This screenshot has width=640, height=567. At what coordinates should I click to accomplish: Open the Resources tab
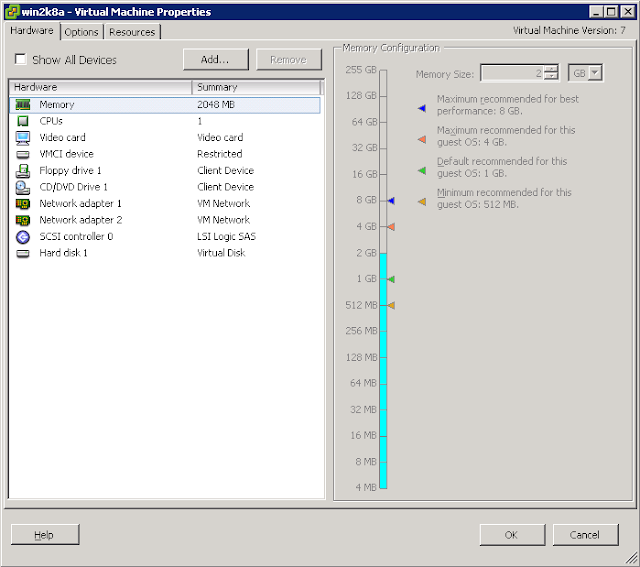coord(132,32)
